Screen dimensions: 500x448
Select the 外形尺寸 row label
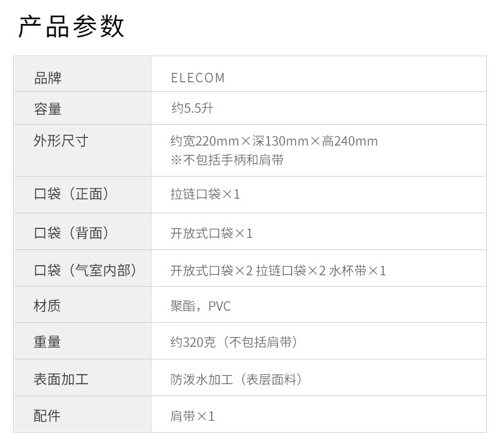[x=61, y=140]
